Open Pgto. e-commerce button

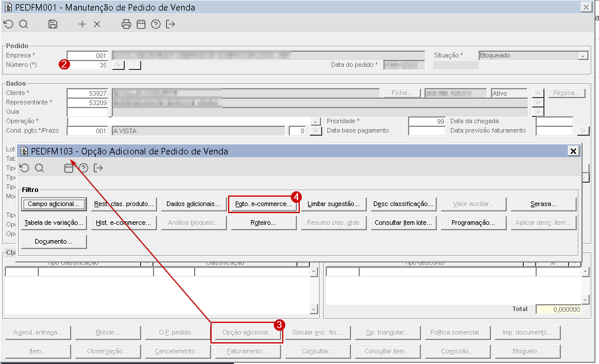(x=263, y=204)
